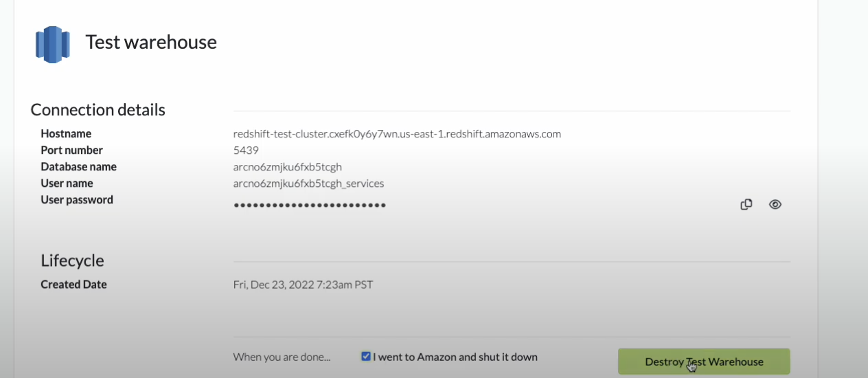
Task: Click the Created Date label
Action: pos(73,285)
